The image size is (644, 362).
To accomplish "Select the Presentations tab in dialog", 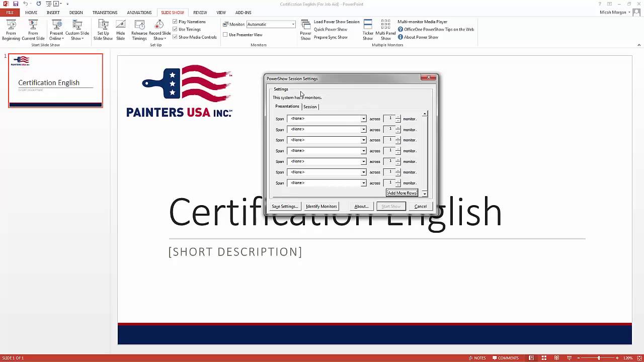I will pyautogui.click(x=287, y=106).
